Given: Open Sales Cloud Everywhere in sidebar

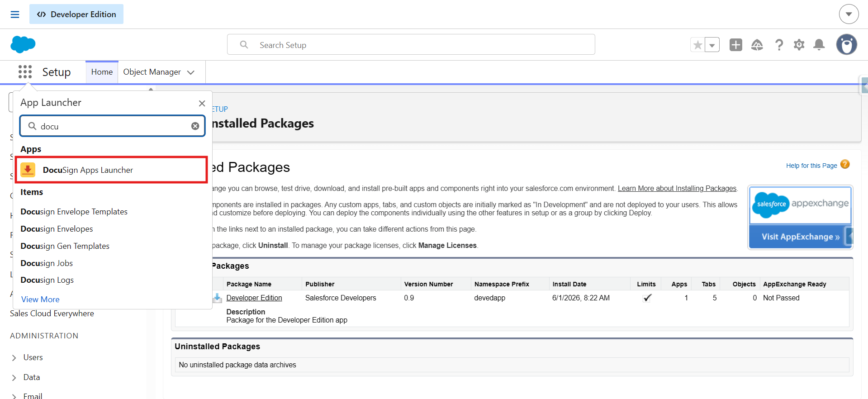Looking at the screenshot, I should tap(52, 313).
